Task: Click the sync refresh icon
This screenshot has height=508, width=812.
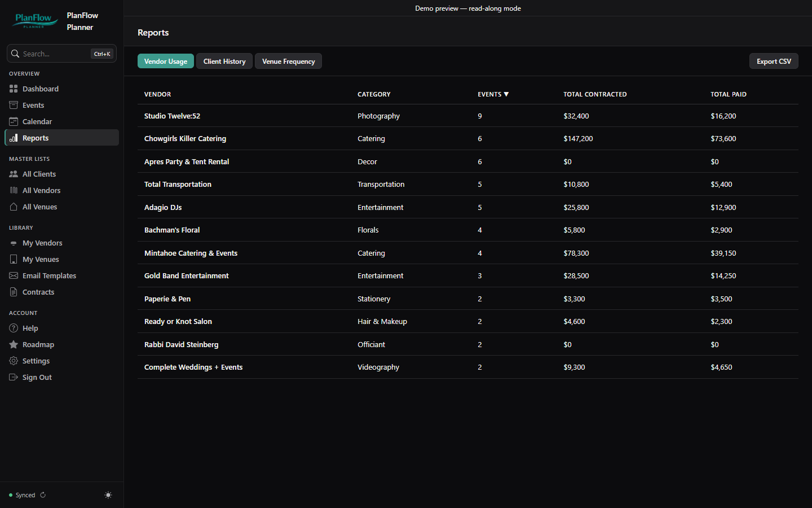Action: (43, 495)
